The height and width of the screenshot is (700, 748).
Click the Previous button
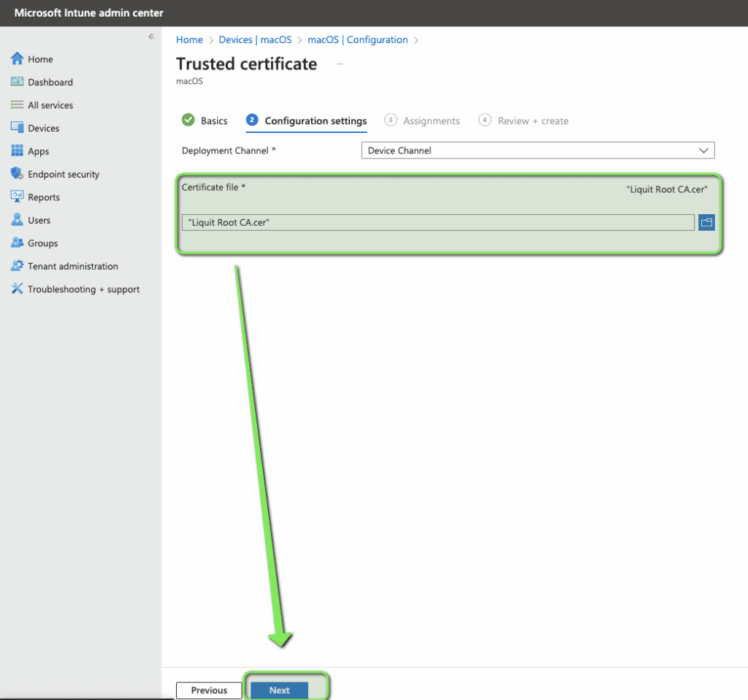(209, 690)
